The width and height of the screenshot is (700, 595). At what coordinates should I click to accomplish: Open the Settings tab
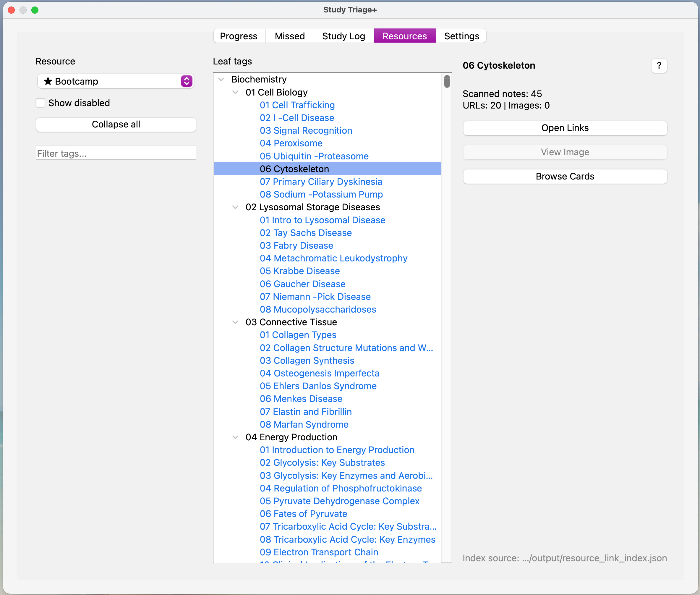pyautogui.click(x=461, y=36)
